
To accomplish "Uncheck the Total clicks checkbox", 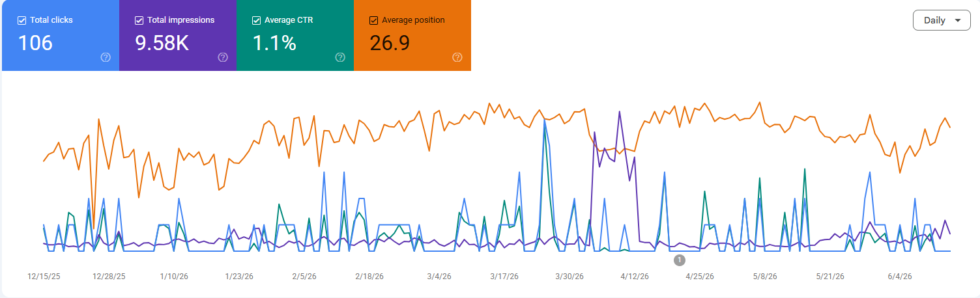I will click(x=22, y=20).
